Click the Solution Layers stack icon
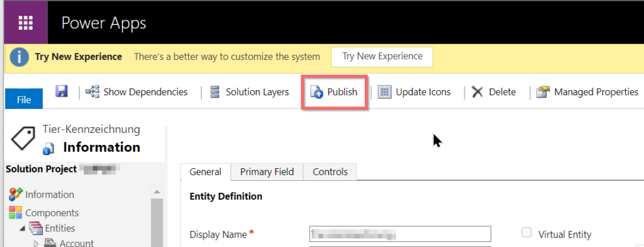The image size is (644, 247). [x=214, y=92]
